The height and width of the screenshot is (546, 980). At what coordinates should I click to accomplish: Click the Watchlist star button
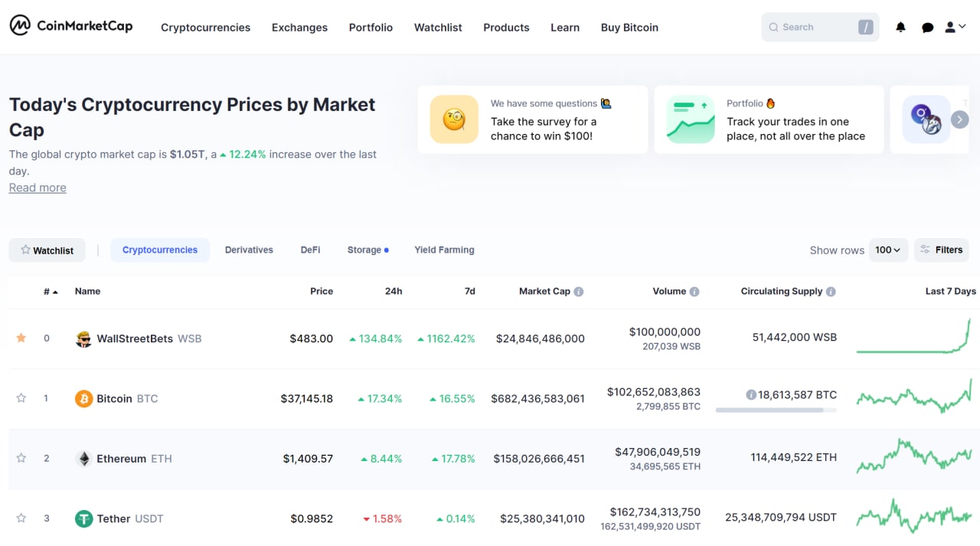(47, 250)
